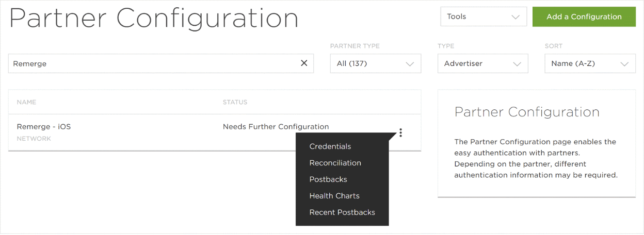Click the Needs Further Configuration status
This screenshot has height=235, width=644.
[276, 127]
